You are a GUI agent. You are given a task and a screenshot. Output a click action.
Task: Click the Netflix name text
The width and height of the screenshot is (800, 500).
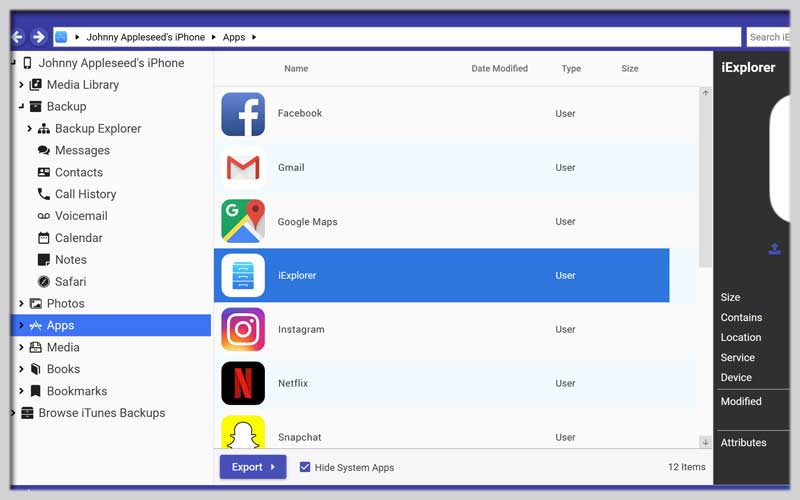point(293,383)
